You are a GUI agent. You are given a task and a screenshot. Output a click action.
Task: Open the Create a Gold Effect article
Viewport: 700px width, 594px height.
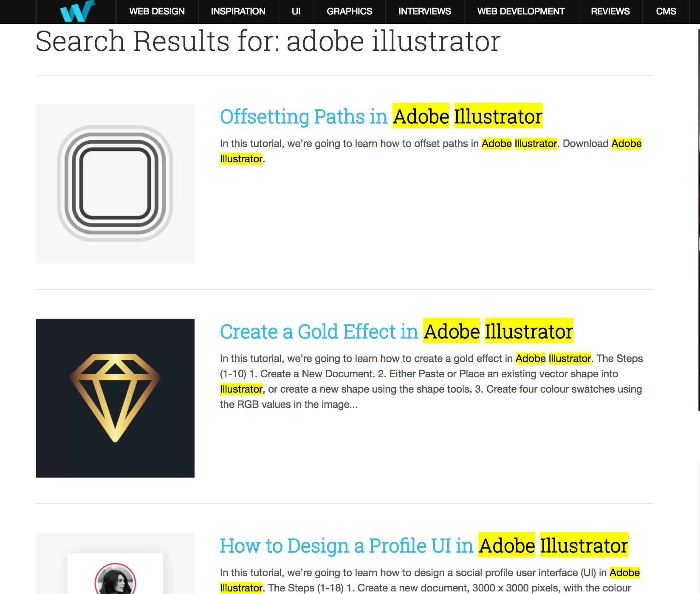point(396,332)
